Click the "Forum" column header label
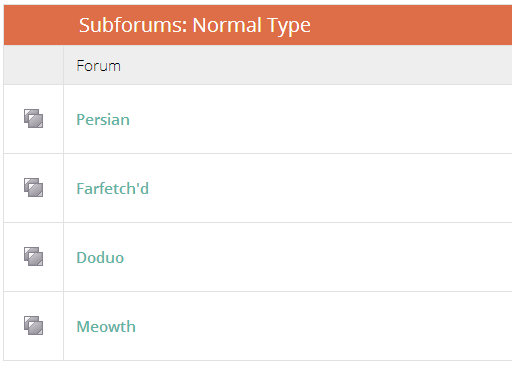512x367 pixels. tap(99, 66)
